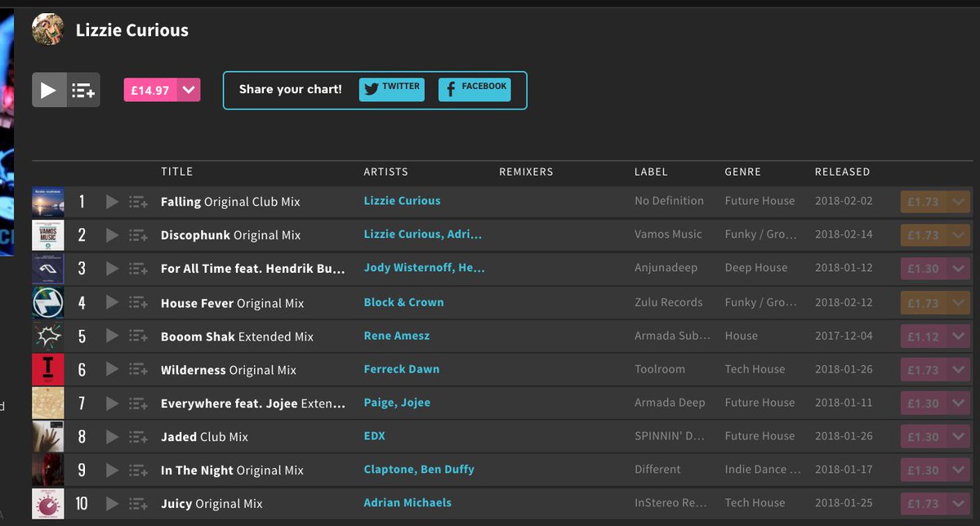This screenshot has width=980, height=526.
Task: Open artist Ferreck Dawn
Action: (402, 369)
